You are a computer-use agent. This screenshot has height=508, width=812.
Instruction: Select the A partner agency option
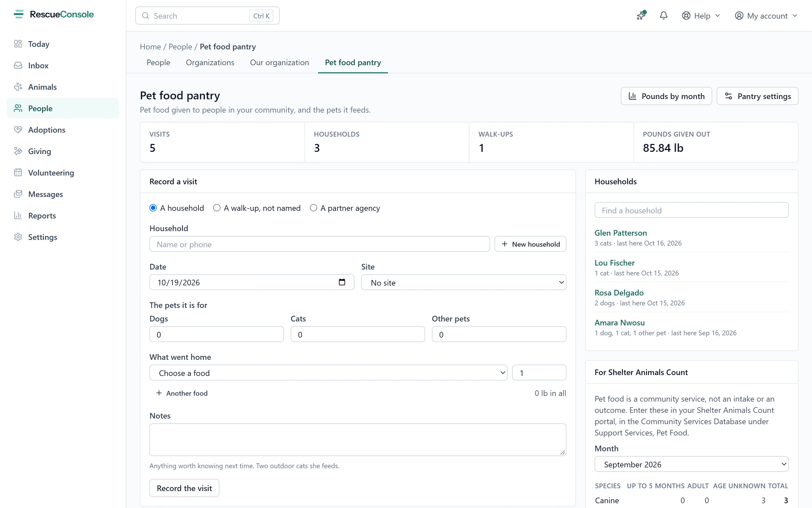[314, 208]
